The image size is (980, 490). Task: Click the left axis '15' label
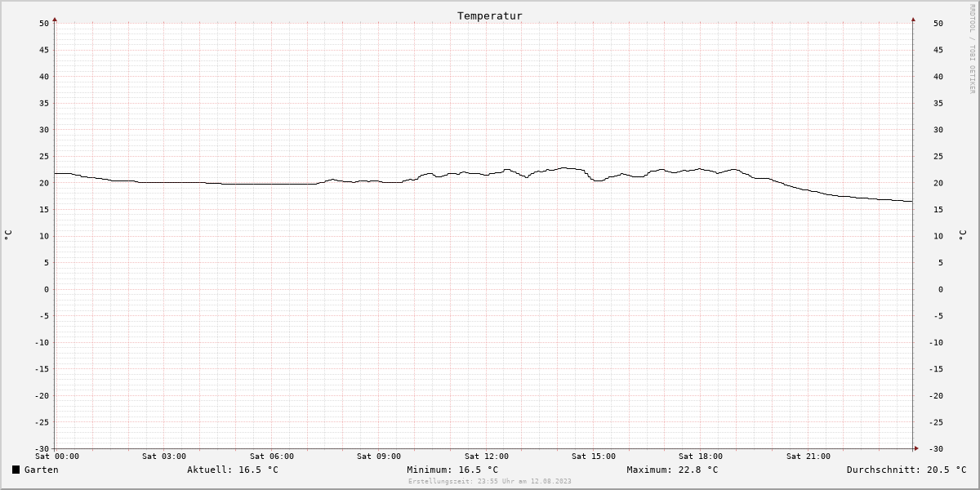pyautogui.click(x=44, y=210)
